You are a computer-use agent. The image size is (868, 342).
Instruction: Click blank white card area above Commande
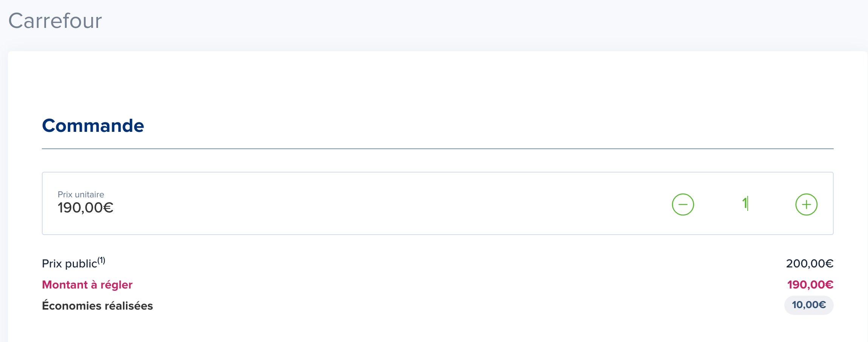pos(437,83)
